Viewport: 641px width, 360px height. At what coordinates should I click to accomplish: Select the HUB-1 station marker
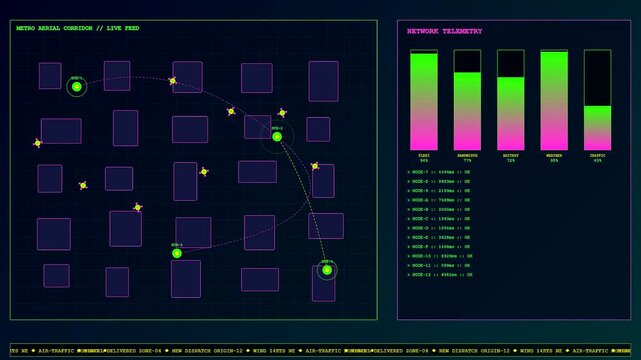click(77, 87)
